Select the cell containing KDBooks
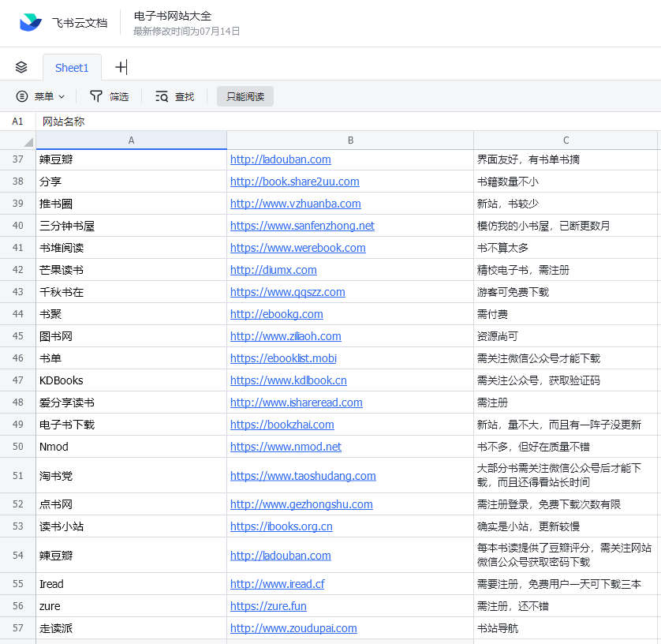 [x=131, y=380]
